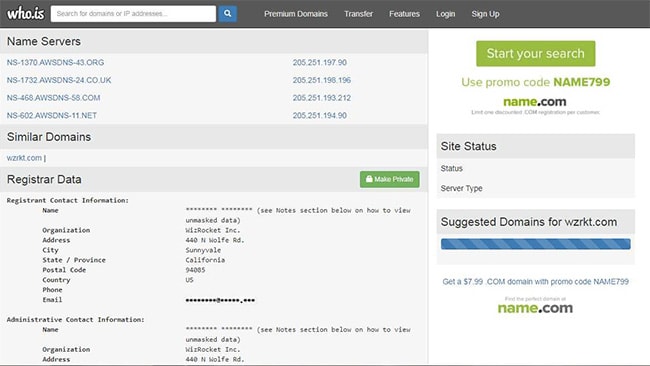Click the lock icon on Make Private
Viewport: 650px width, 366px height.
pyautogui.click(x=369, y=179)
